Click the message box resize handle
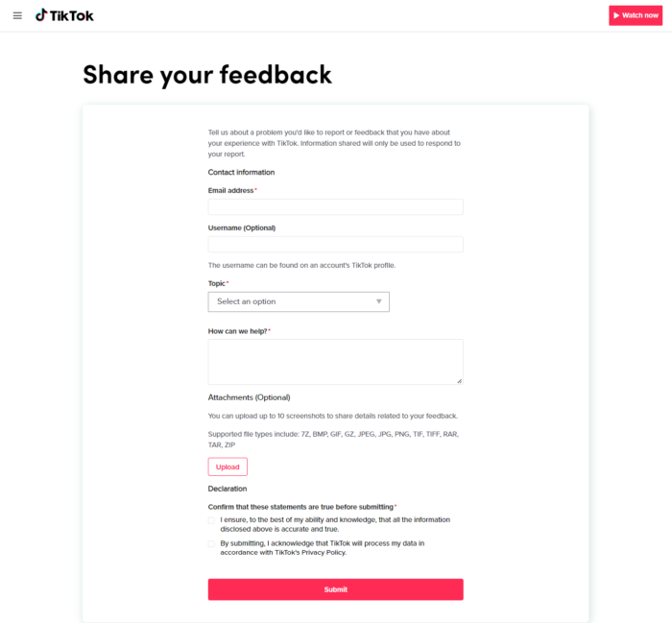Viewport: 672px width, 623px height. (459, 380)
